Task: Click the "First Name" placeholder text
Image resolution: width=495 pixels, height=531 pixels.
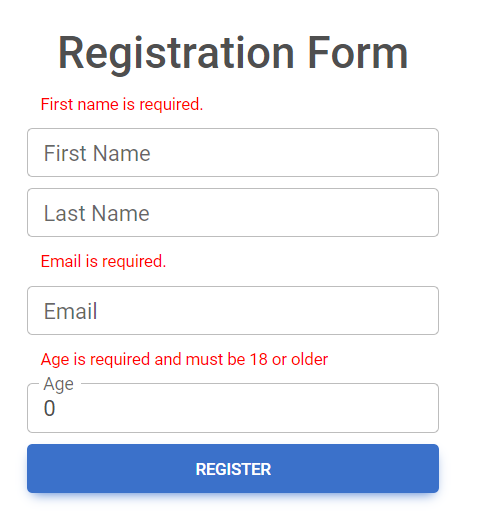Action: click(97, 153)
